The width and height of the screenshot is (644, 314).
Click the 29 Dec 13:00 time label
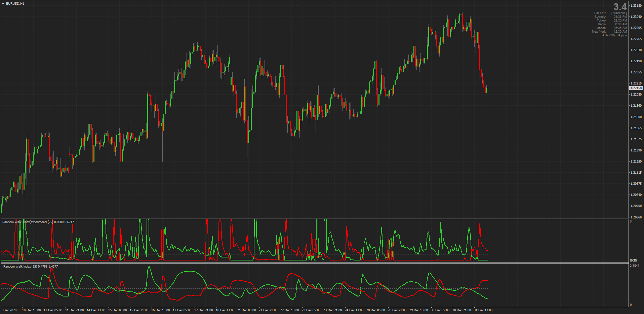(419, 310)
